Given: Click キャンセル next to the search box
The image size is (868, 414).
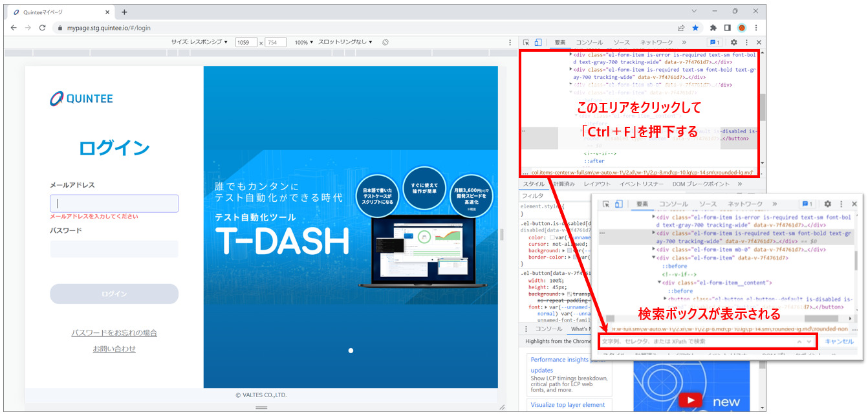Looking at the screenshot, I should (x=840, y=342).
